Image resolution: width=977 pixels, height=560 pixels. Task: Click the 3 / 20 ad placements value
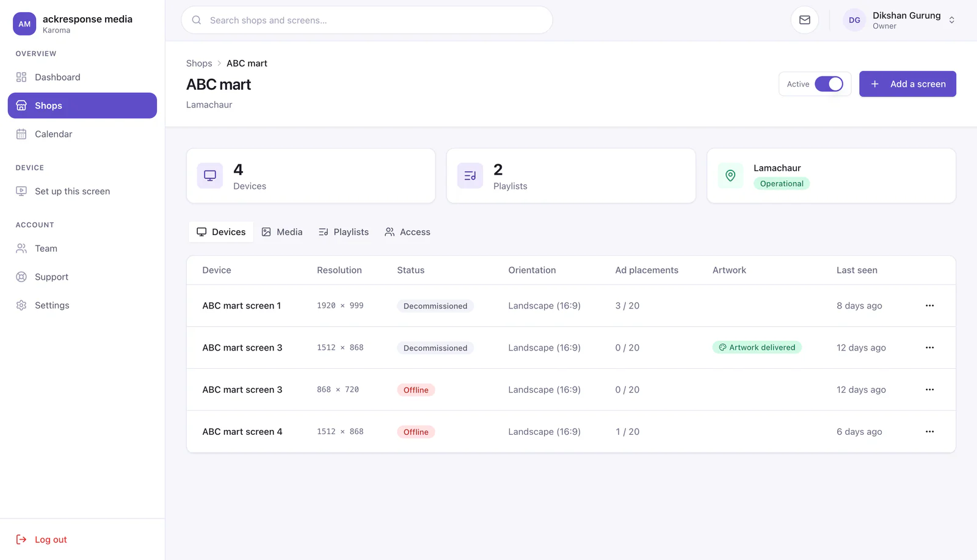click(627, 306)
